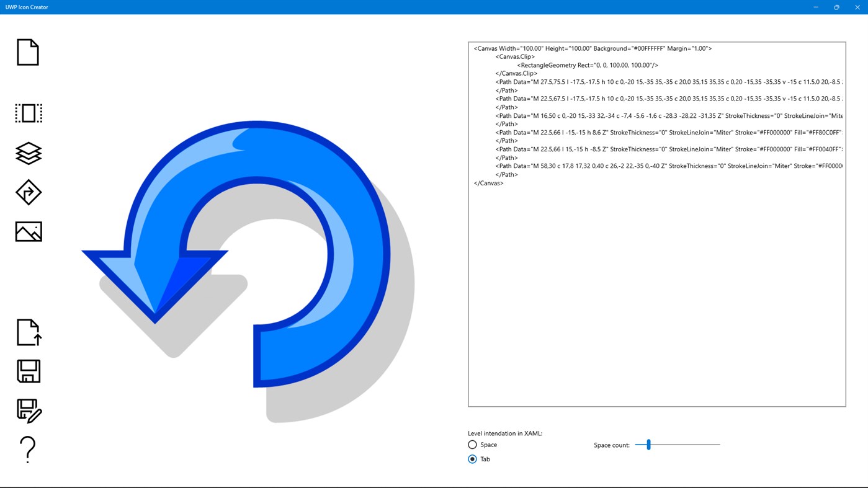Select Tab indentation for XAML

click(472, 459)
